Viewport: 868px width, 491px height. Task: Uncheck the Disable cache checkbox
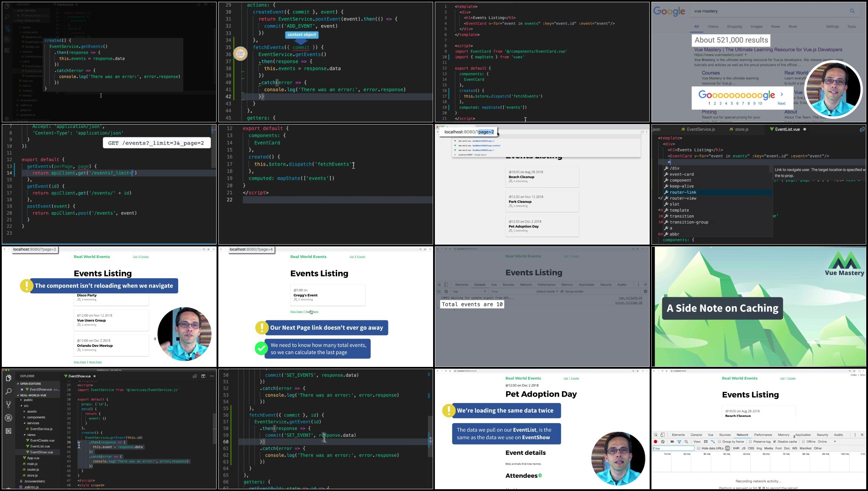coord(775,442)
